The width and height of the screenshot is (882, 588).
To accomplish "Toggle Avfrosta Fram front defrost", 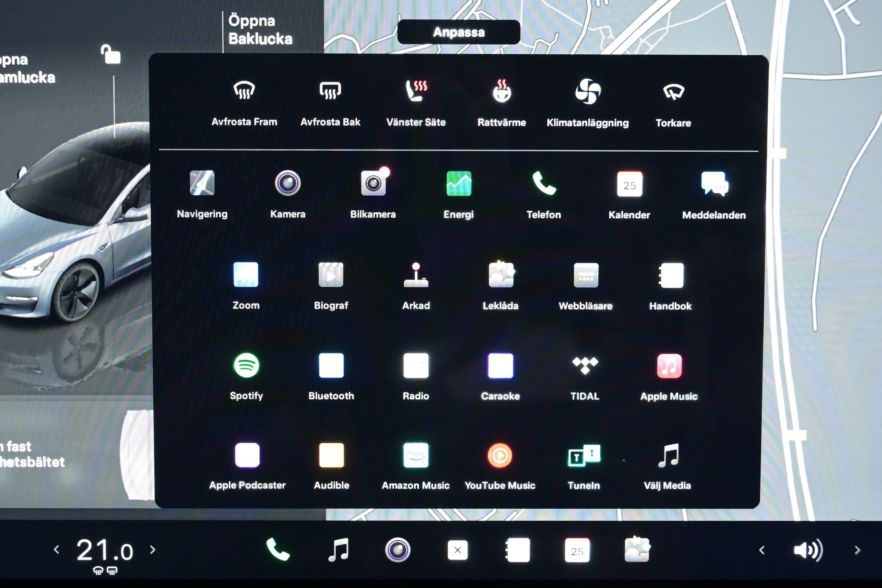I will (244, 103).
